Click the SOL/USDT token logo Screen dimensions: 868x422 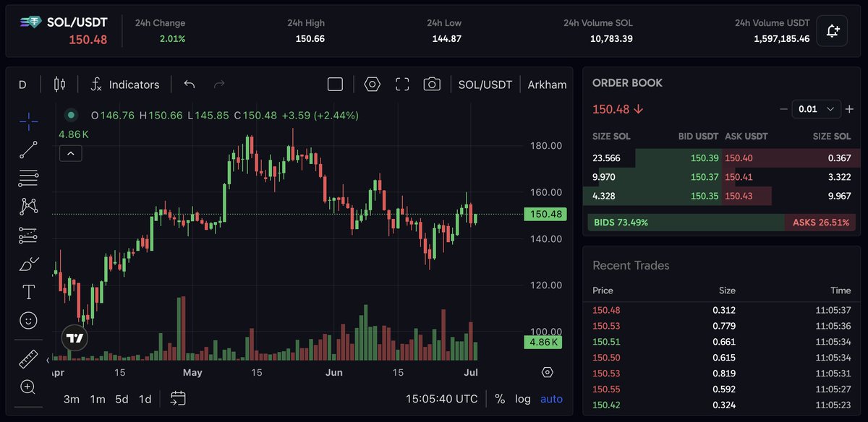[x=30, y=22]
